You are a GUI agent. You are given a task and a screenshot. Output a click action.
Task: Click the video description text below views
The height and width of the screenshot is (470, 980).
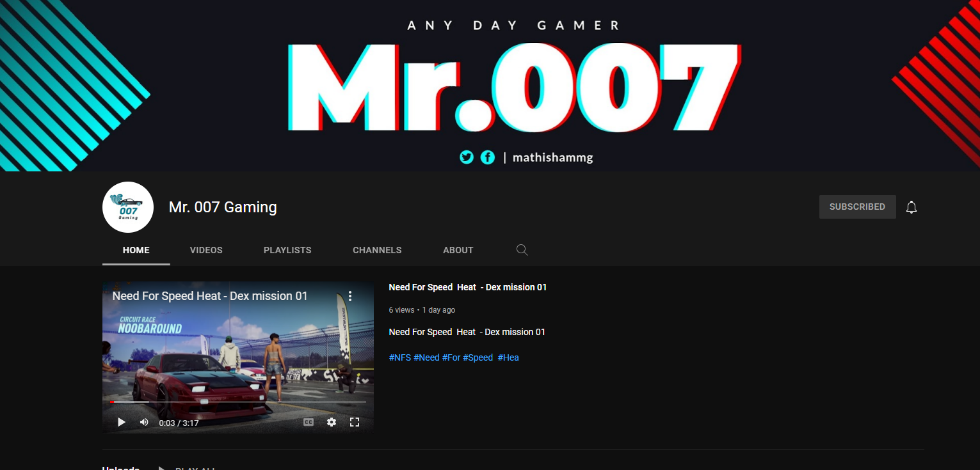(x=467, y=332)
